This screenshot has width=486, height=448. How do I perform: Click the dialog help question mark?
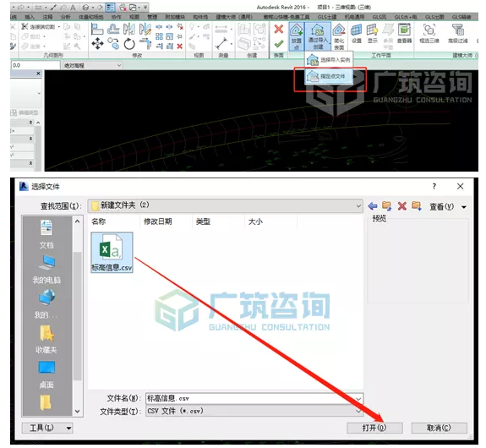click(434, 186)
